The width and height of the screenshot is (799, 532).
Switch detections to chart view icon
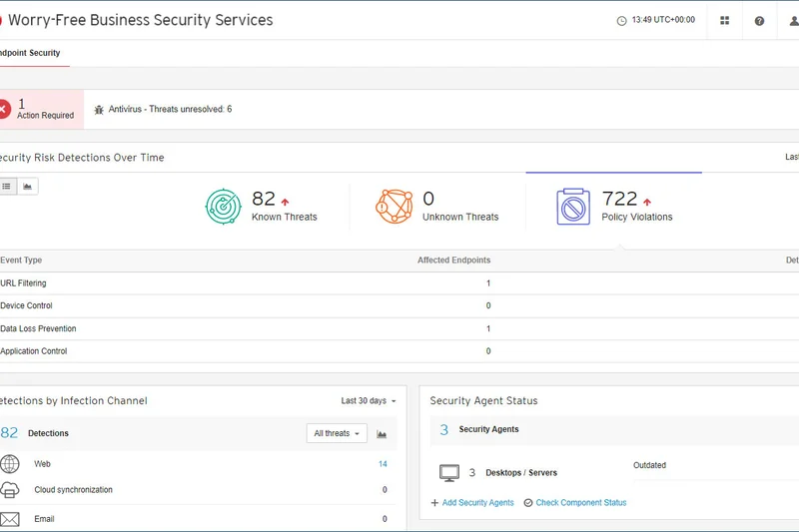click(28, 187)
